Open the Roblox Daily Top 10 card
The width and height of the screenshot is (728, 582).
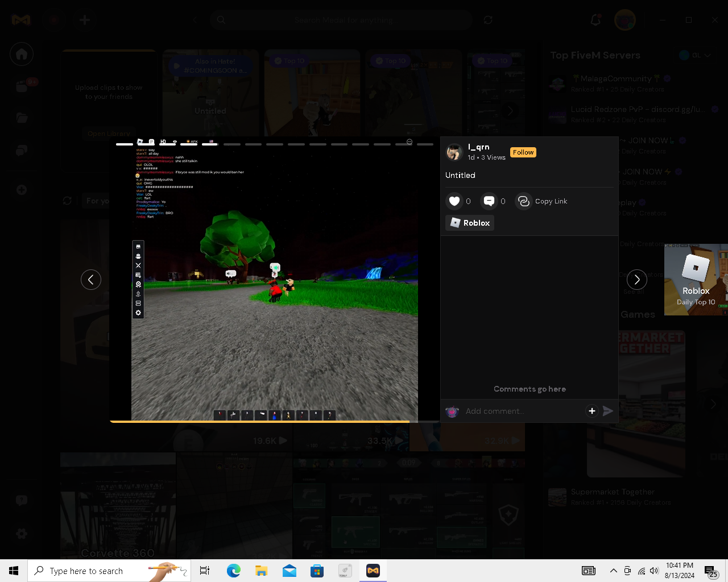point(696,280)
